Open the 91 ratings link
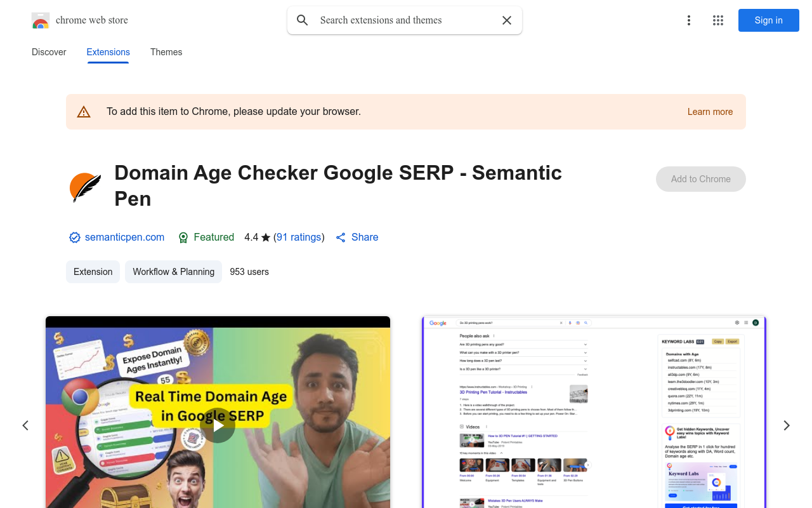The image size is (812, 508). [x=299, y=237]
